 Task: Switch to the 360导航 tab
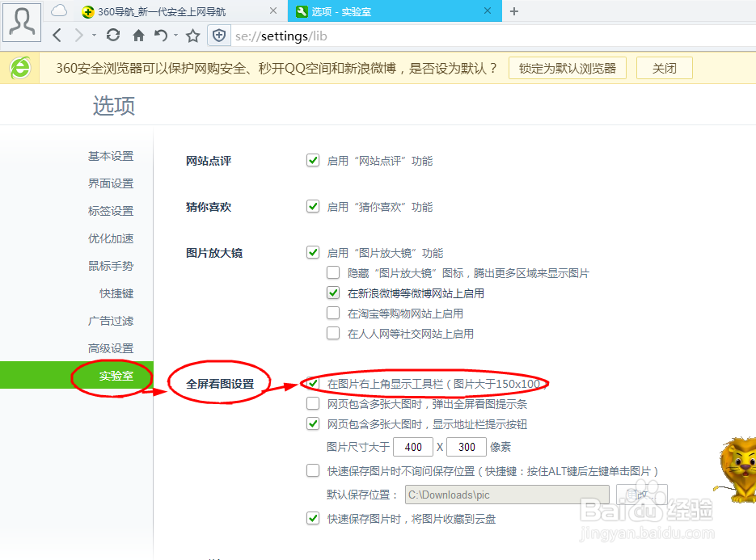point(162,12)
